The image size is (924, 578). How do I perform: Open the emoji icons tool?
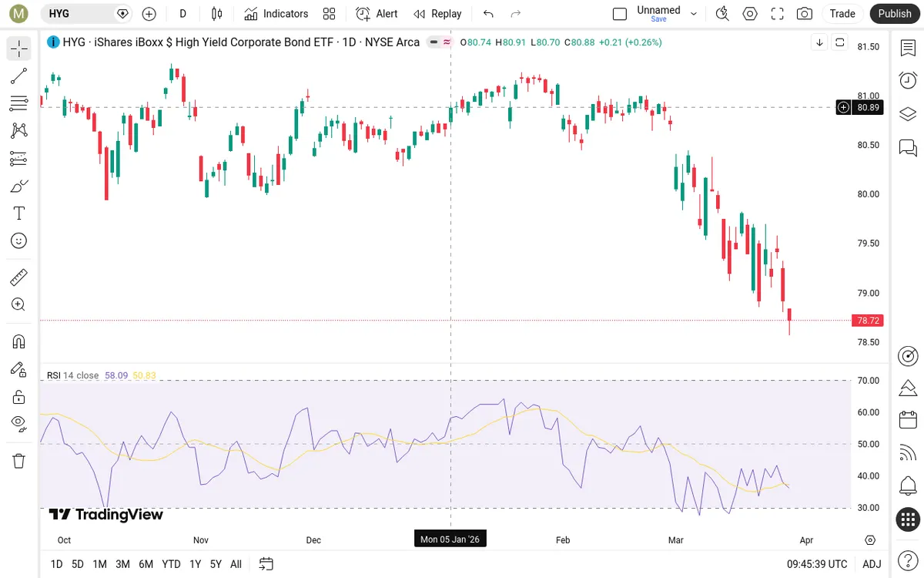pyautogui.click(x=19, y=241)
